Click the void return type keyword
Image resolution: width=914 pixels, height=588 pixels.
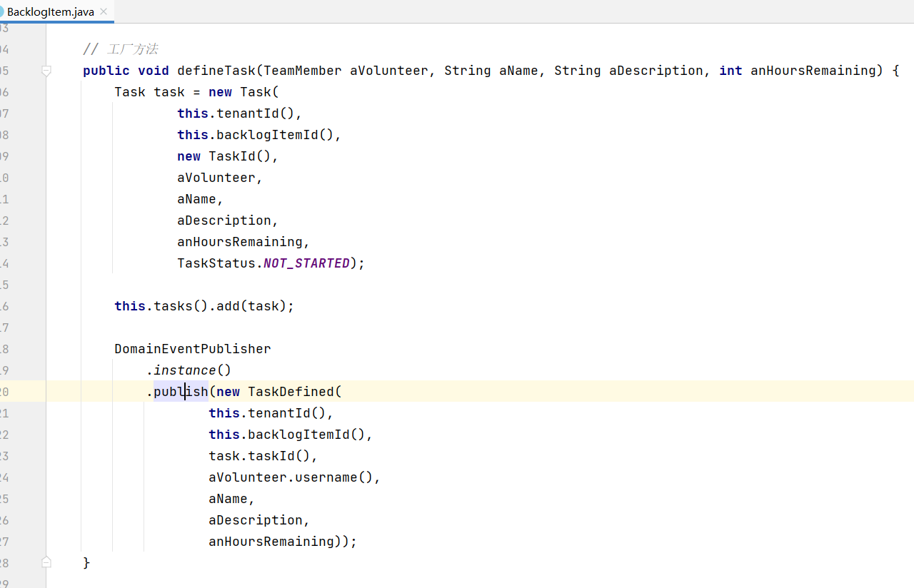click(x=154, y=71)
